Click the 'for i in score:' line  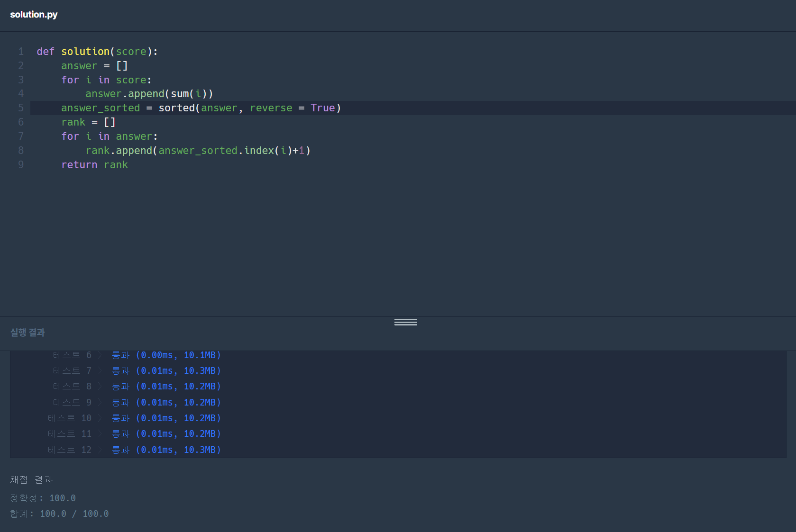pyautogui.click(x=106, y=80)
